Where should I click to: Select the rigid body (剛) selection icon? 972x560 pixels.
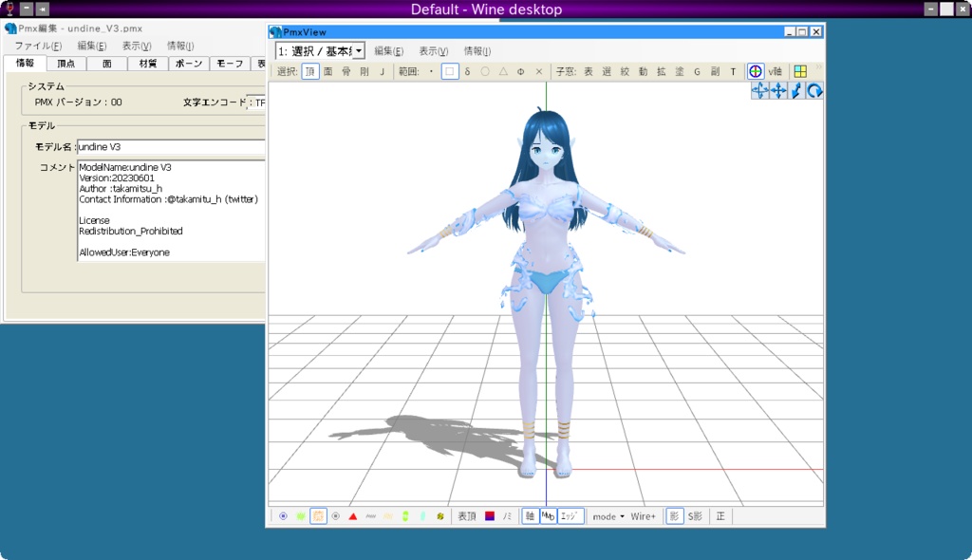(365, 71)
